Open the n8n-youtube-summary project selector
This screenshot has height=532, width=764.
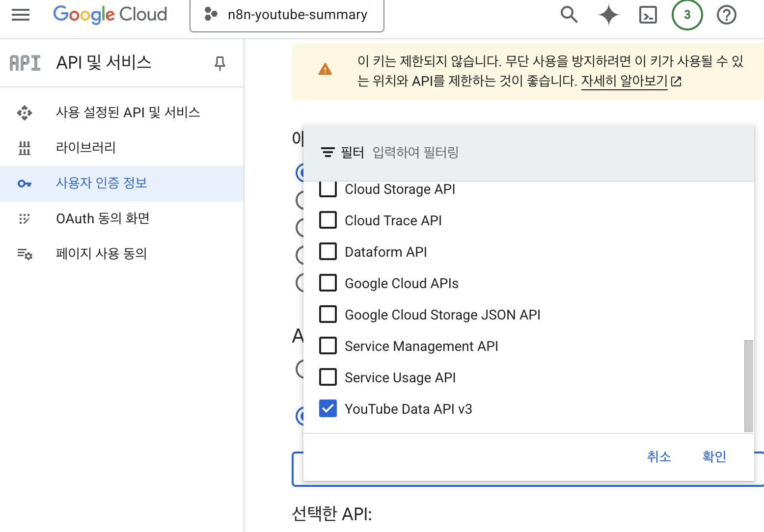[287, 15]
